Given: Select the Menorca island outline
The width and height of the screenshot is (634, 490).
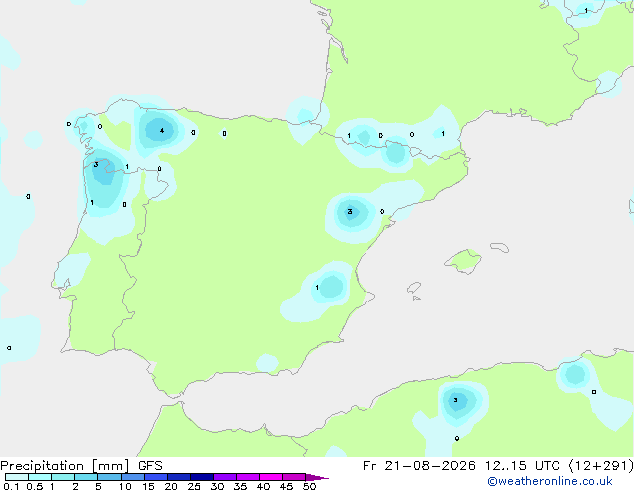Looking at the screenshot, I should pos(499,247).
